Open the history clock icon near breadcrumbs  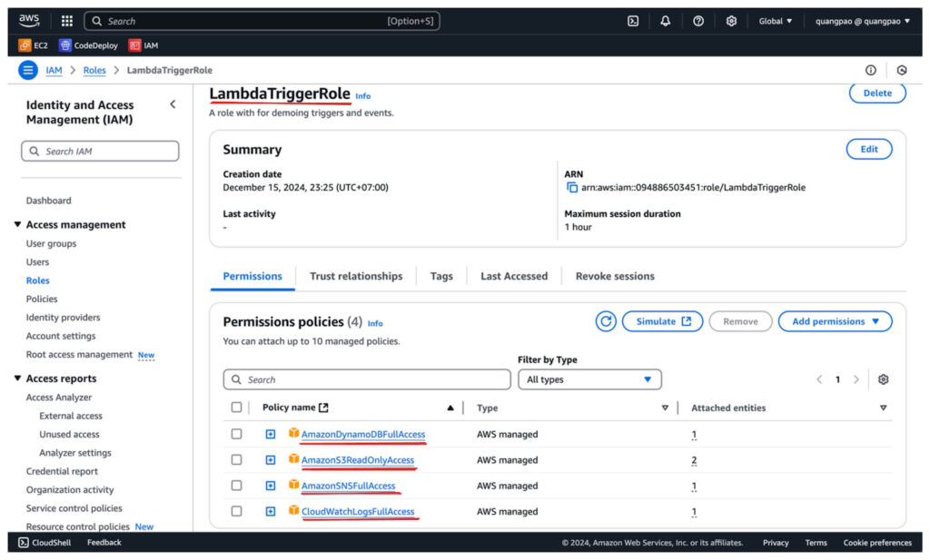pos(902,70)
